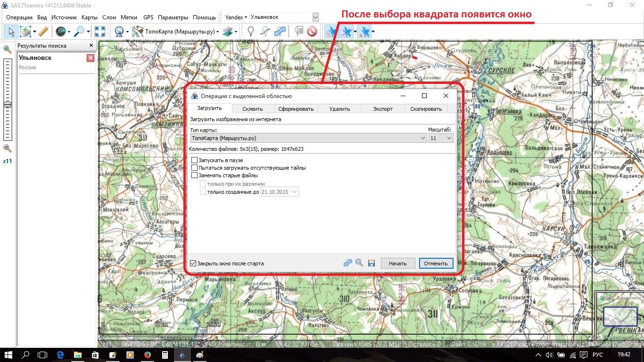Click the zoom in magnifier above zoom slider

pos(7,49)
